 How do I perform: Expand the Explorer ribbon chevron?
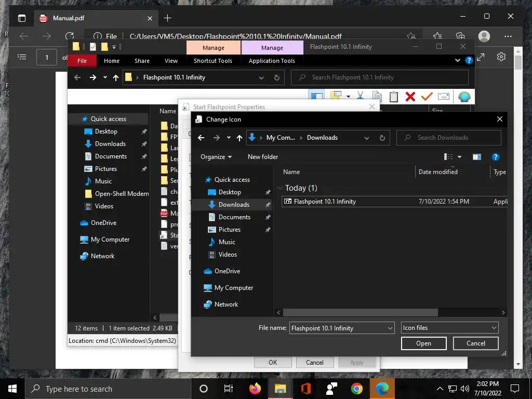pyautogui.click(x=457, y=60)
